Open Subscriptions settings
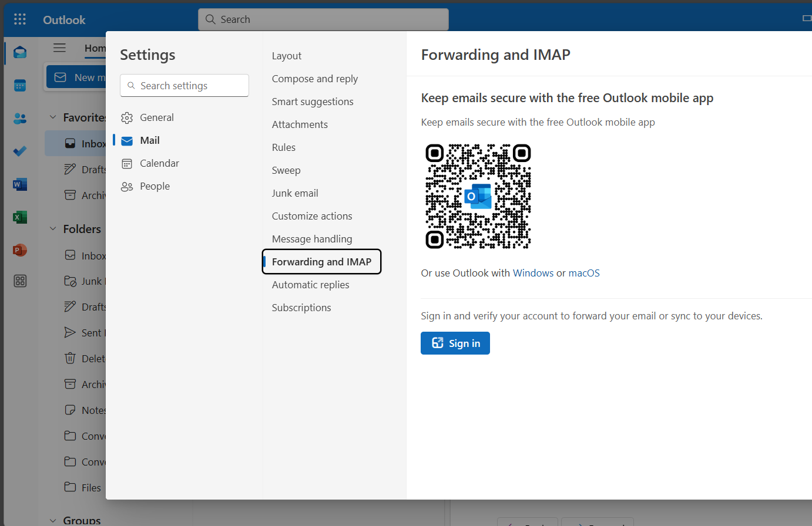Viewport: 812px width, 526px height. tap(301, 308)
